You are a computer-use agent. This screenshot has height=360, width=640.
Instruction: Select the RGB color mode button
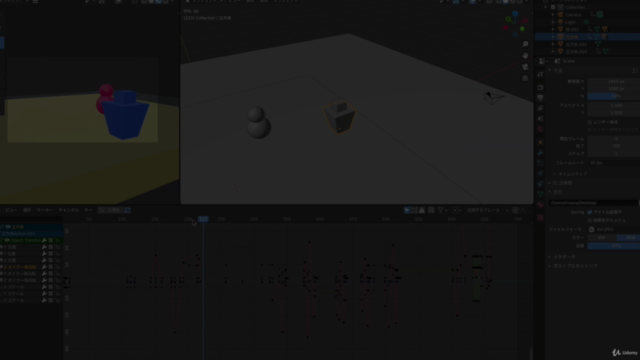628,238
